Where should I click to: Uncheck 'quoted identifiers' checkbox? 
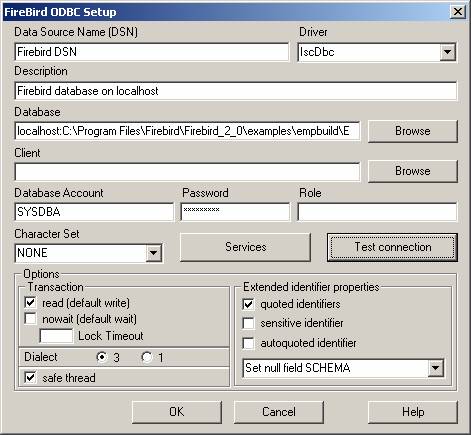click(x=249, y=304)
